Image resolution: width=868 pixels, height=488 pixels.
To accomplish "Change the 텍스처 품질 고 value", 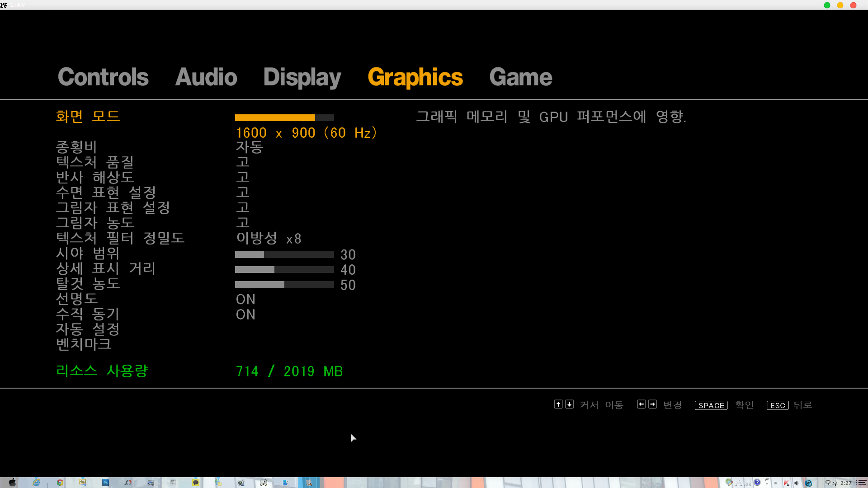I will (x=243, y=162).
